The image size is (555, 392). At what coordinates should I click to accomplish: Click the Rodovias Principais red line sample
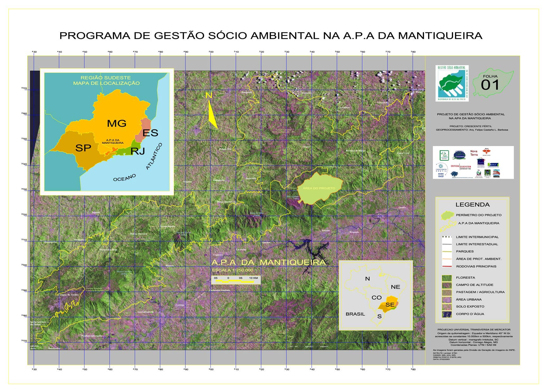(446, 266)
